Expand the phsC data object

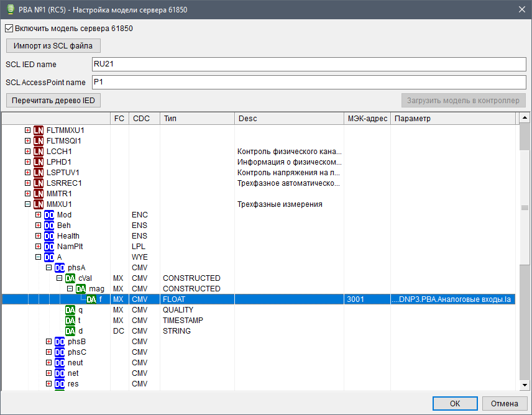point(49,352)
